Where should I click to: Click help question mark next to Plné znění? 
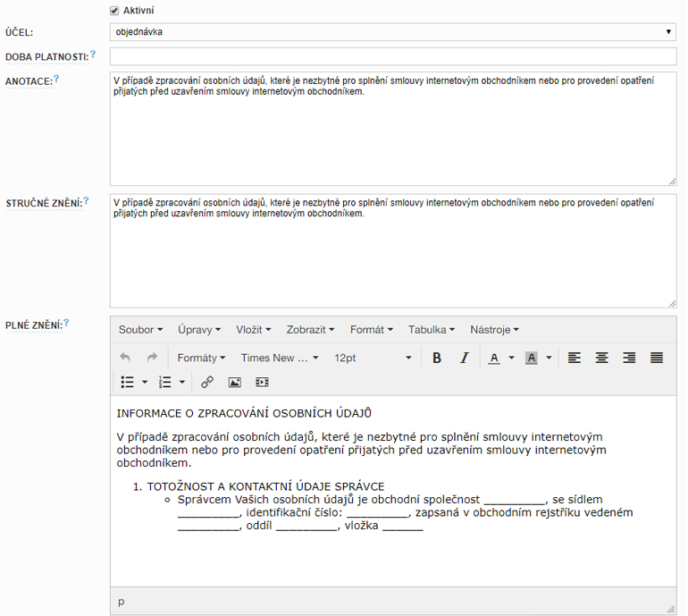[x=66, y=324]
